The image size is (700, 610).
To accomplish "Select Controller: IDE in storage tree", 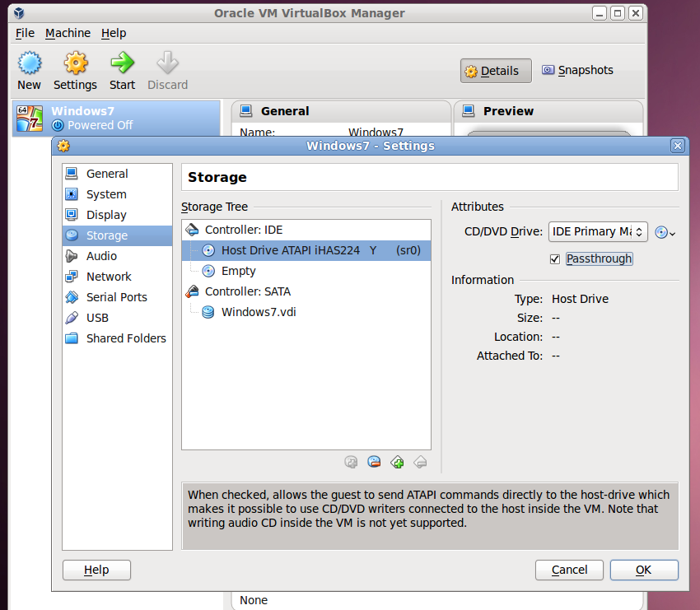I will (306, 230).
